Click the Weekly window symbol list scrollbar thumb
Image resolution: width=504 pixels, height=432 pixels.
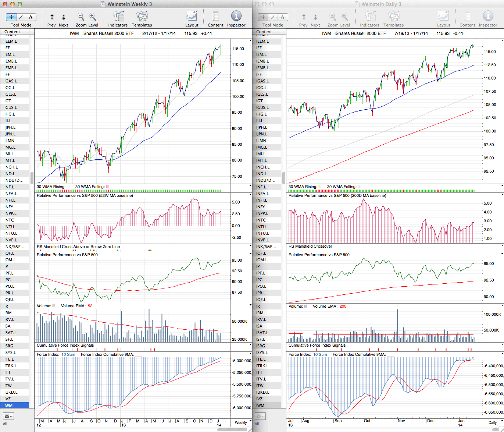[x=32, y=178]
